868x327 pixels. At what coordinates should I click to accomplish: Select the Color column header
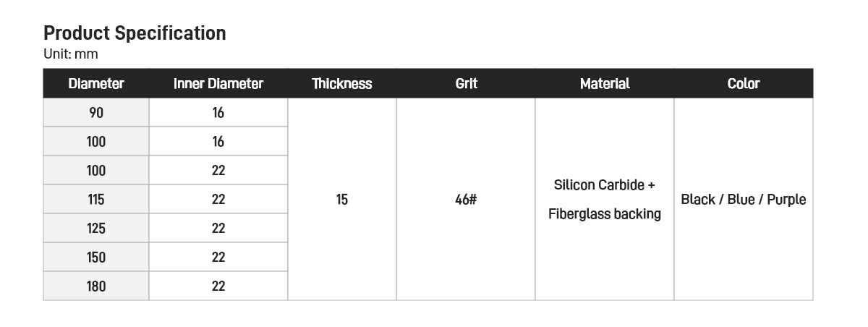(743, 84)
